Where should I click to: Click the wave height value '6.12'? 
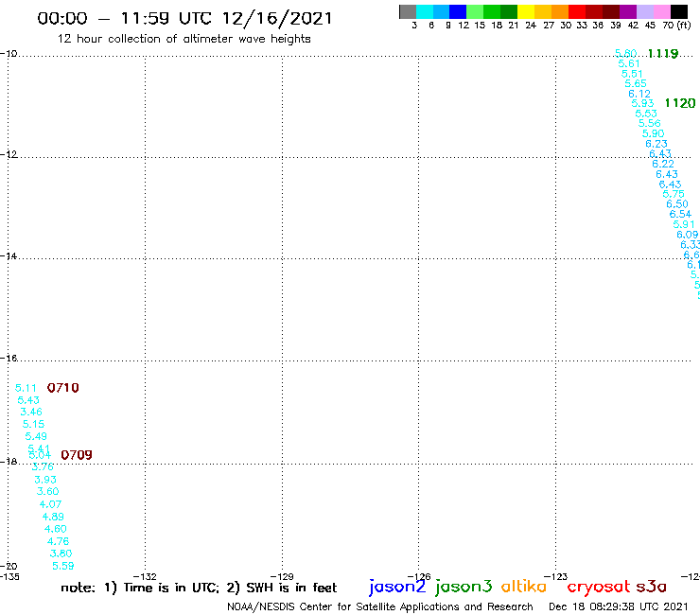coord(639,94)
